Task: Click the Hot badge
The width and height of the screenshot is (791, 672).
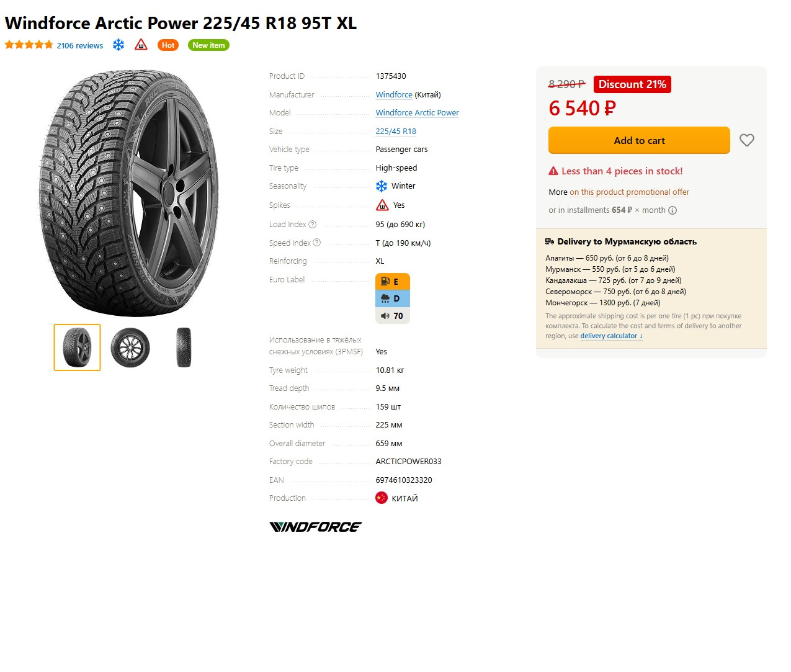Action: 168,45
